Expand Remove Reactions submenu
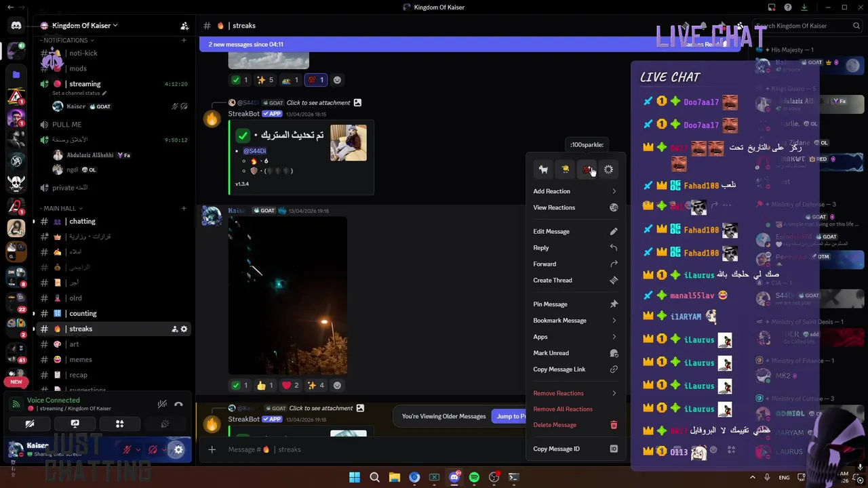This screenshot has height=488, width=868. [x=575, y=393]
